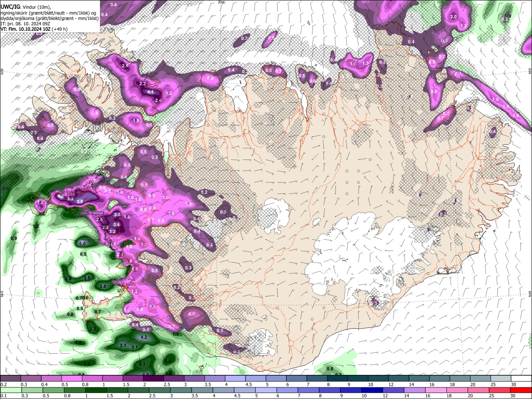
Task: Select the lavender snow swatch between 4 and 4.5
Action: (x=235, y=379)
